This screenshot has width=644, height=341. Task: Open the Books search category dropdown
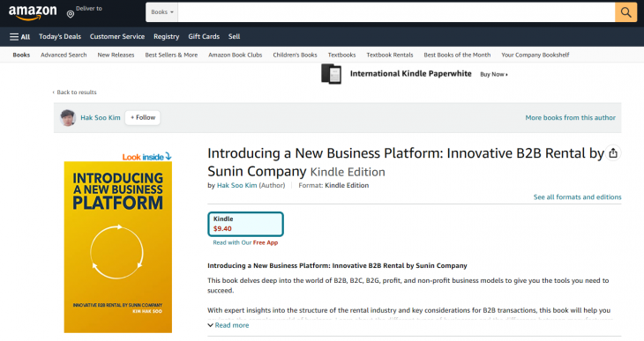(161, 12)
